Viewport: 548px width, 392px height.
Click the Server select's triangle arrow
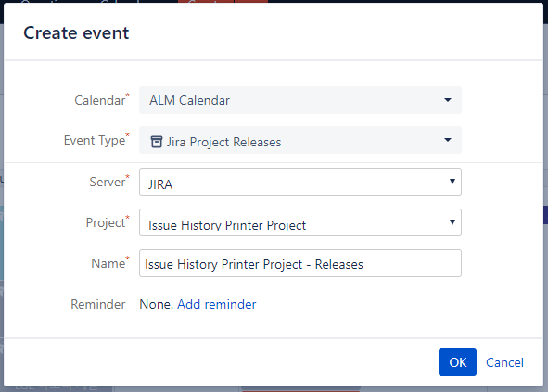(x=452, y=182)
